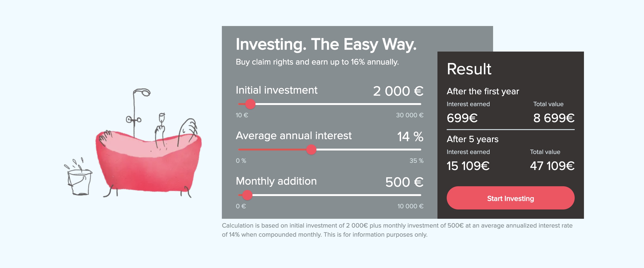
Task: Click the Start Investing button
Action: pyautogui.click(x=510, y=198)
